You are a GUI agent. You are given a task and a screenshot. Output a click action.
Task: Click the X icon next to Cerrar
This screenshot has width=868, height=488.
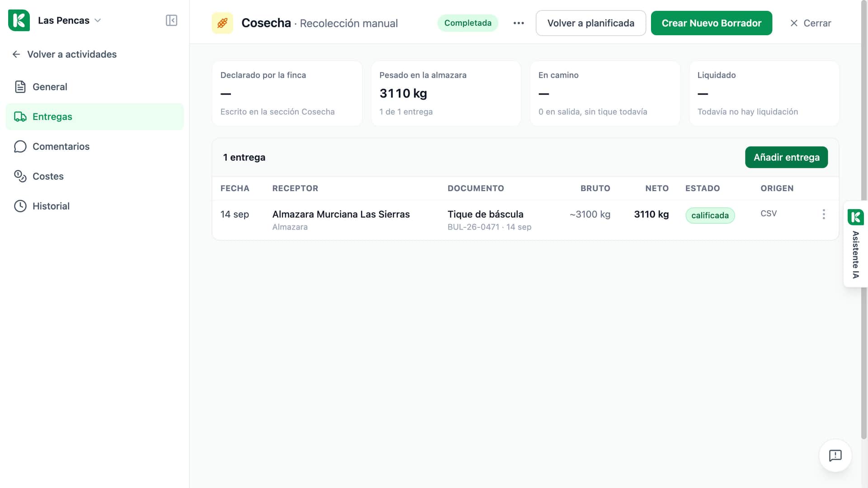794,23
